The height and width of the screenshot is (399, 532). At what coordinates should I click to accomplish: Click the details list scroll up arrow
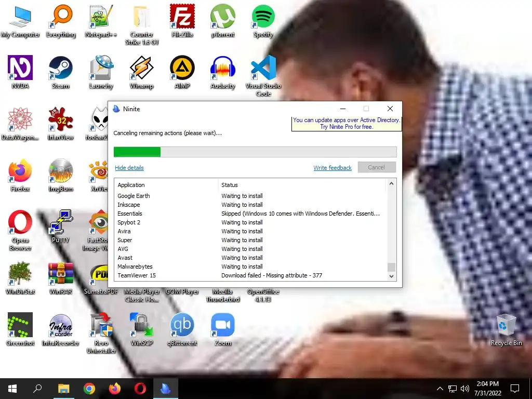391,183
